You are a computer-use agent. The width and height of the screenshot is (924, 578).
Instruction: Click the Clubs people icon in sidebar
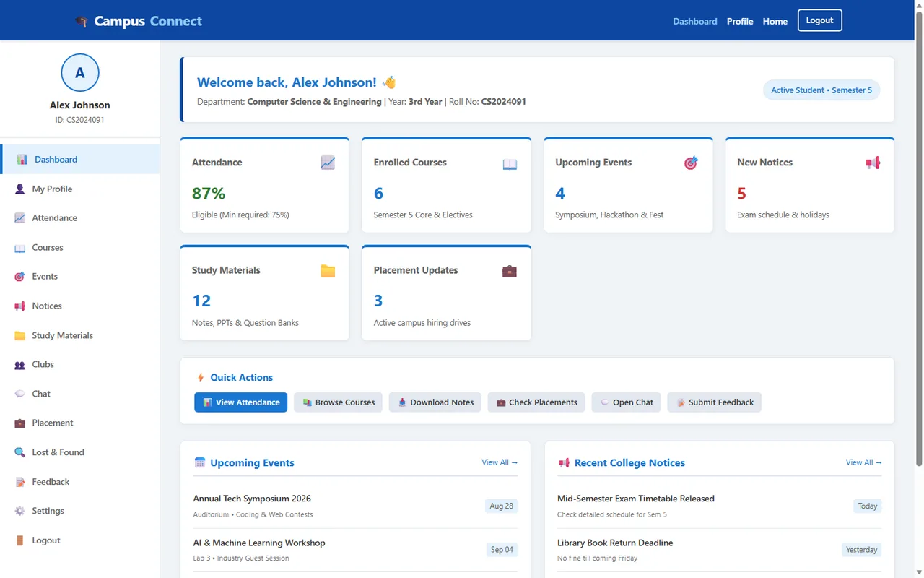(x=19, y=365)
